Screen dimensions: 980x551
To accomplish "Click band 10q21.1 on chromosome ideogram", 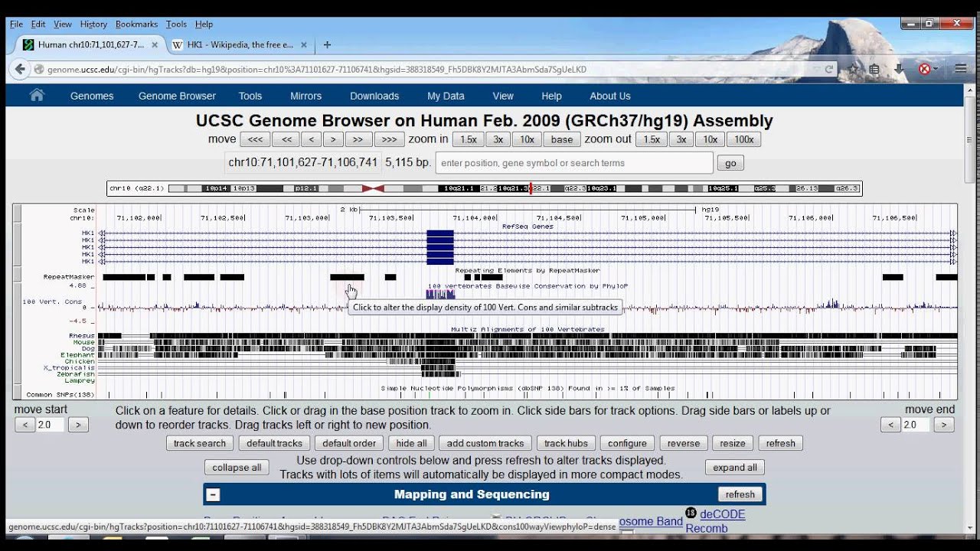I will coord(459,188).
